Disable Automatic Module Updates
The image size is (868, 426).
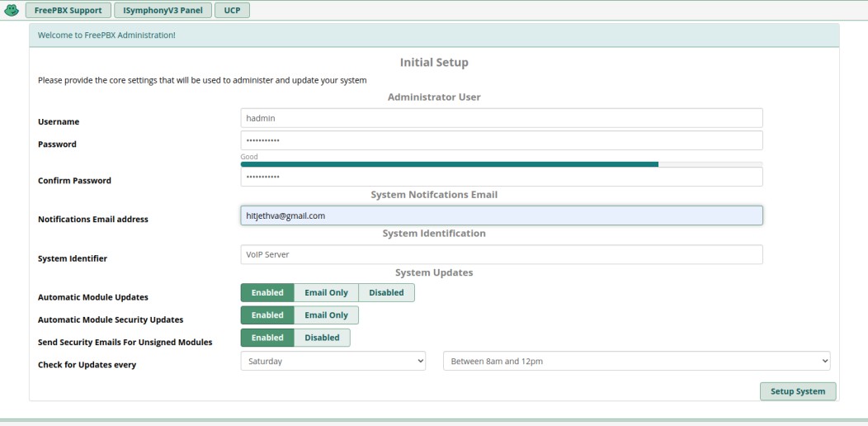click(x=386, y=293)
